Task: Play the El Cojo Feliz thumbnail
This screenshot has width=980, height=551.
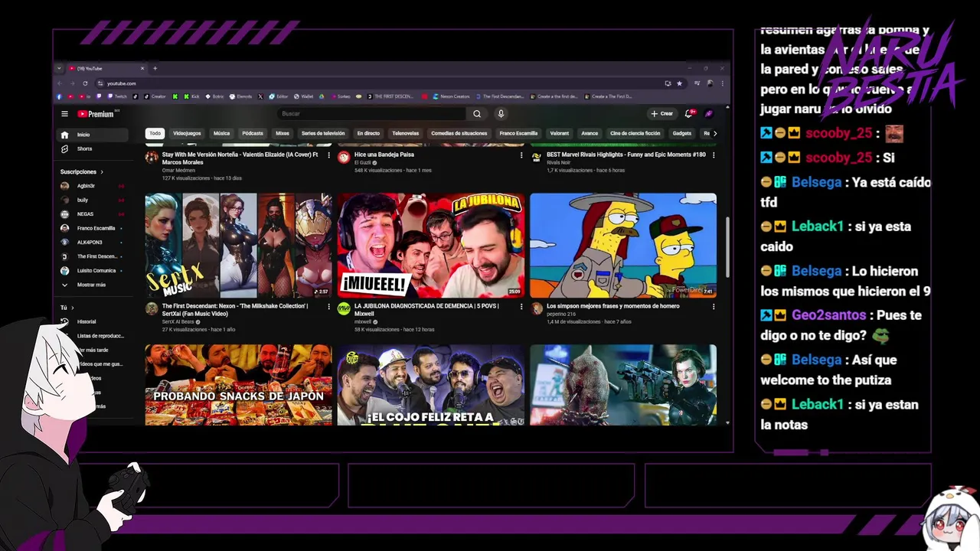Action: point(431,385)
